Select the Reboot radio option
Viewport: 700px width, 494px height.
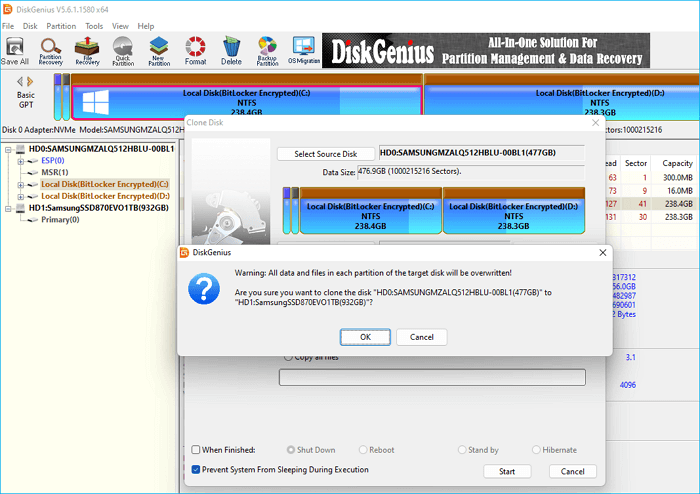[363, 450]
